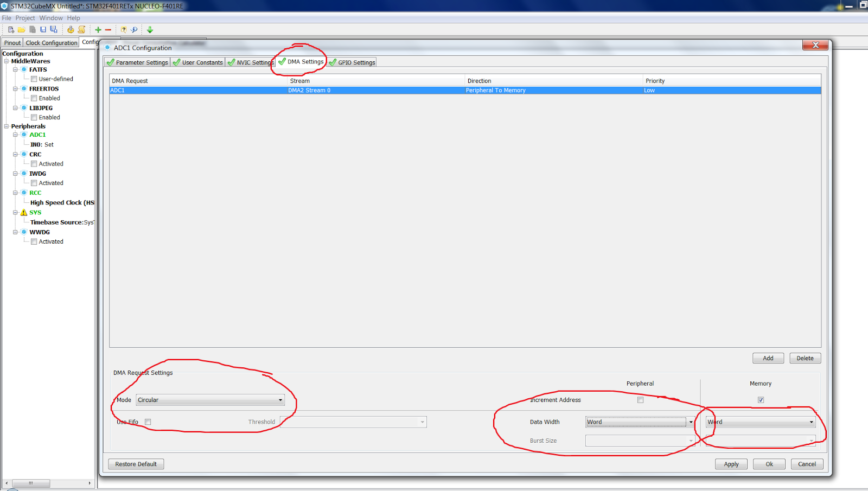Image resolution: width=868 pixels, height=491 pixels.
Task: Click the ADC1 cube icon in tree
Action: tap(24, 135)
